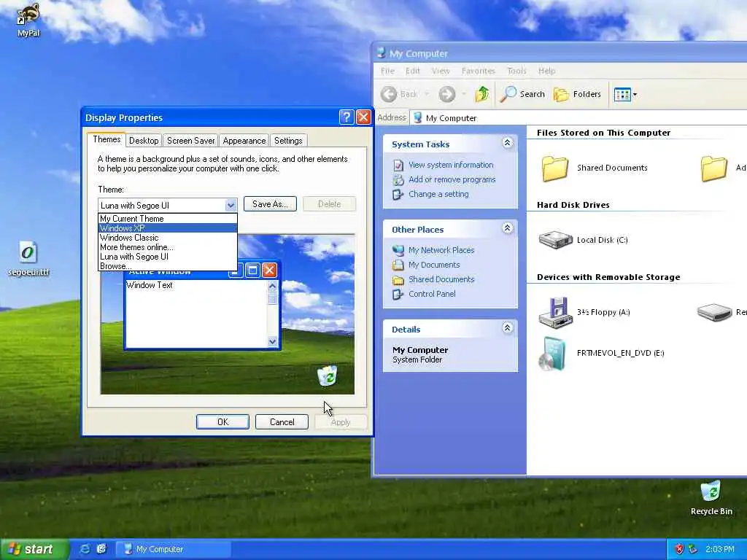Switch to the Settings tab
The image size is (747, 560).
click(288, 141)
